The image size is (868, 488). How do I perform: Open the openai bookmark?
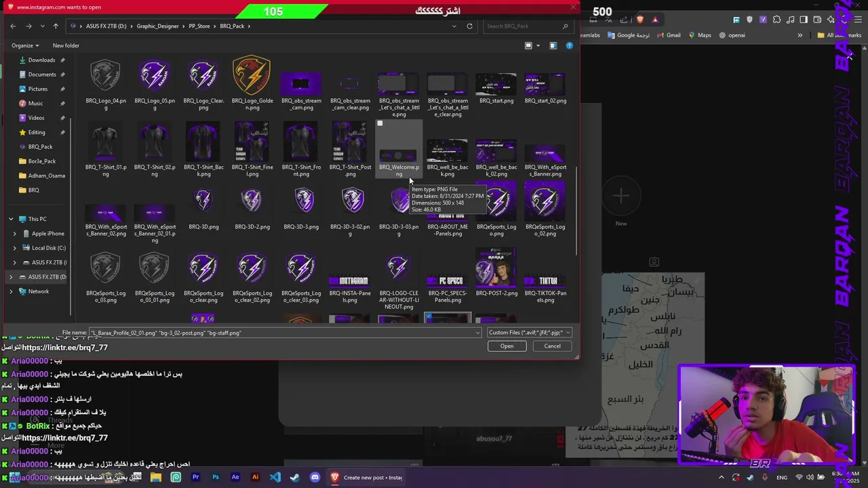click(732, 35)
